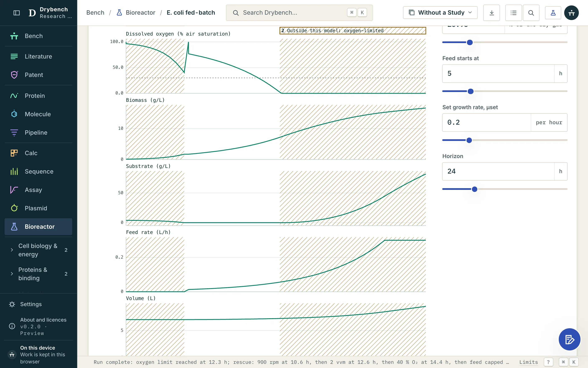Adjust the Horizon slider handle

[x=475, y=189]
